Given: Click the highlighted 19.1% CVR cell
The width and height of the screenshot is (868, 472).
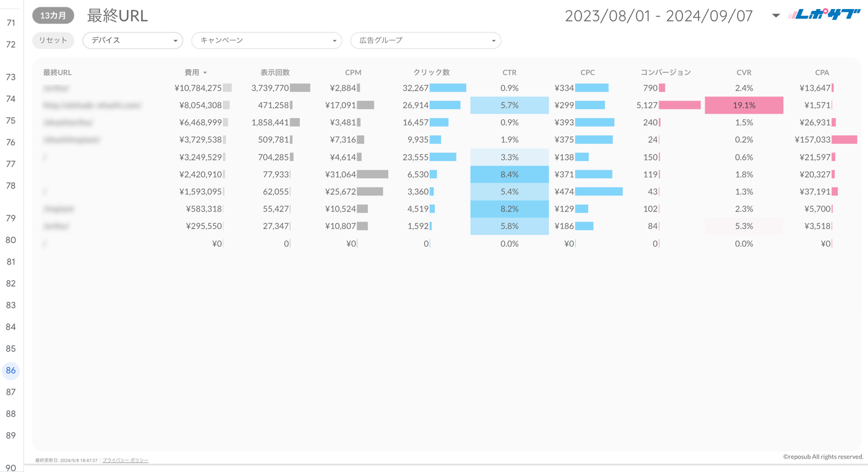Looking at the screenshot, I should click(744, 105).
